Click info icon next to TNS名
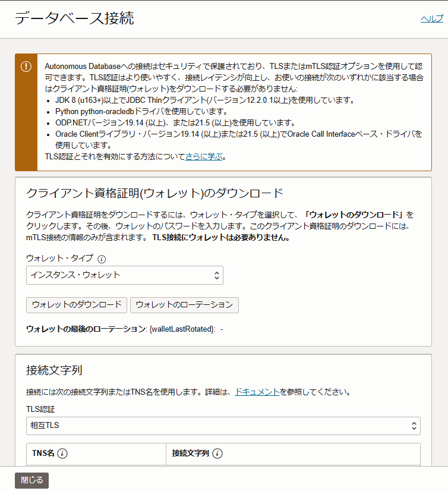 [62, 453]
